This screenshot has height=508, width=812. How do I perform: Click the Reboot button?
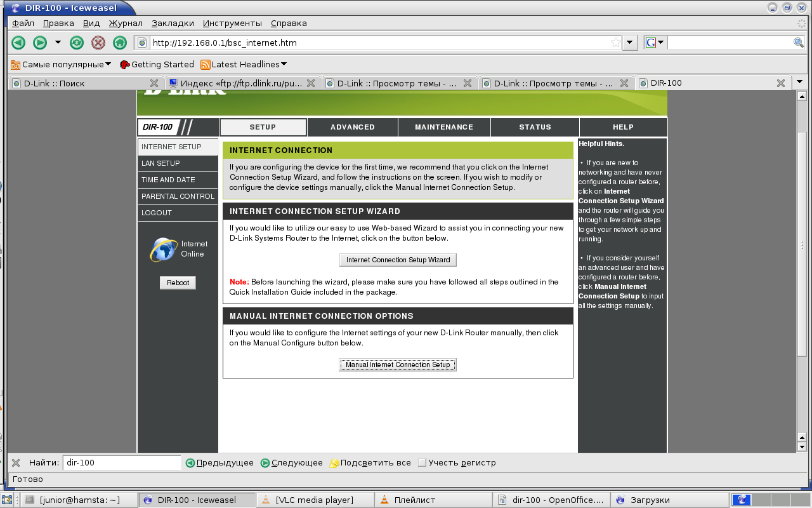[178, 283]
